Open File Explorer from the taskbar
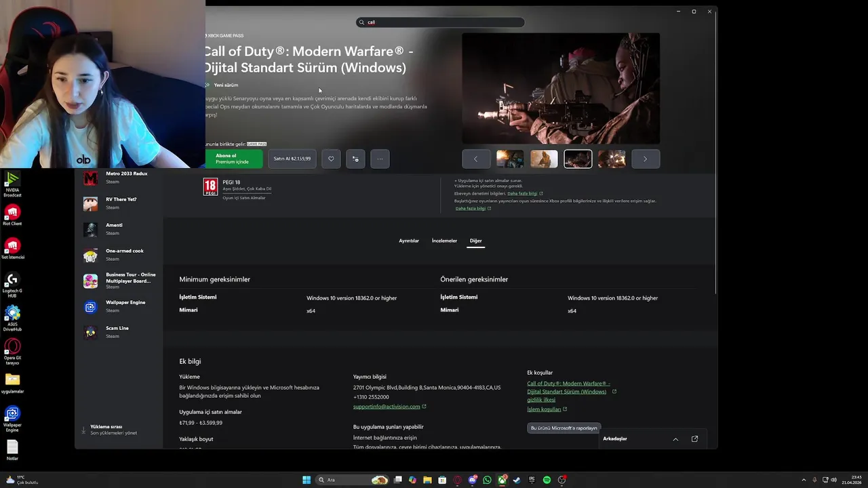868x488 pixels. tap(427, 480)
